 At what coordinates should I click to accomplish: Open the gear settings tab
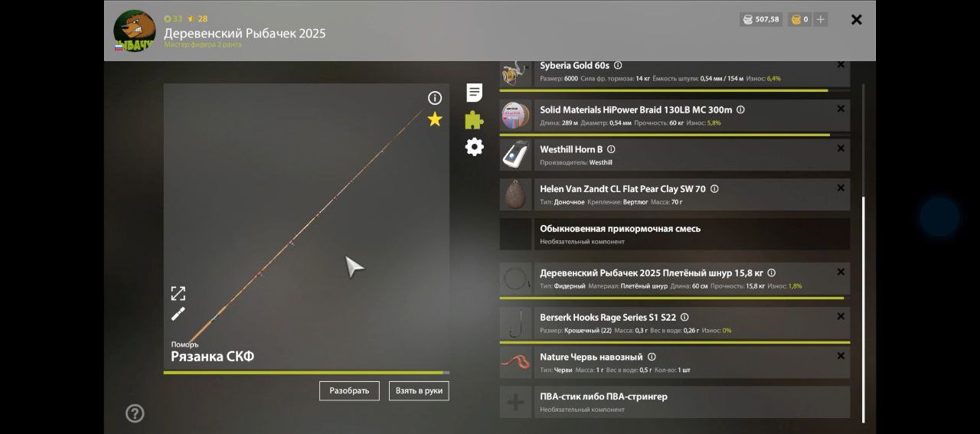(475, 147)
